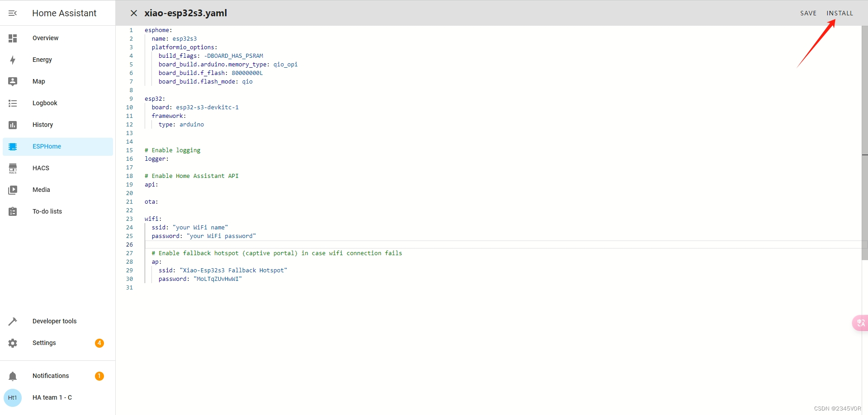Click the 'esp32:' line
Image resolution: width=868 pixels, height=415 pixels.
[x=155, y=99]
